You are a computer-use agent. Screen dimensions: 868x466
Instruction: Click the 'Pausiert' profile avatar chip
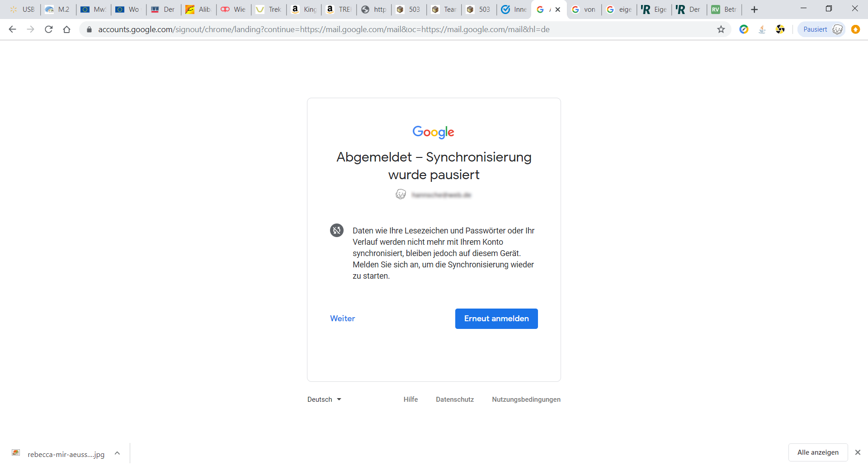[821, 29]
